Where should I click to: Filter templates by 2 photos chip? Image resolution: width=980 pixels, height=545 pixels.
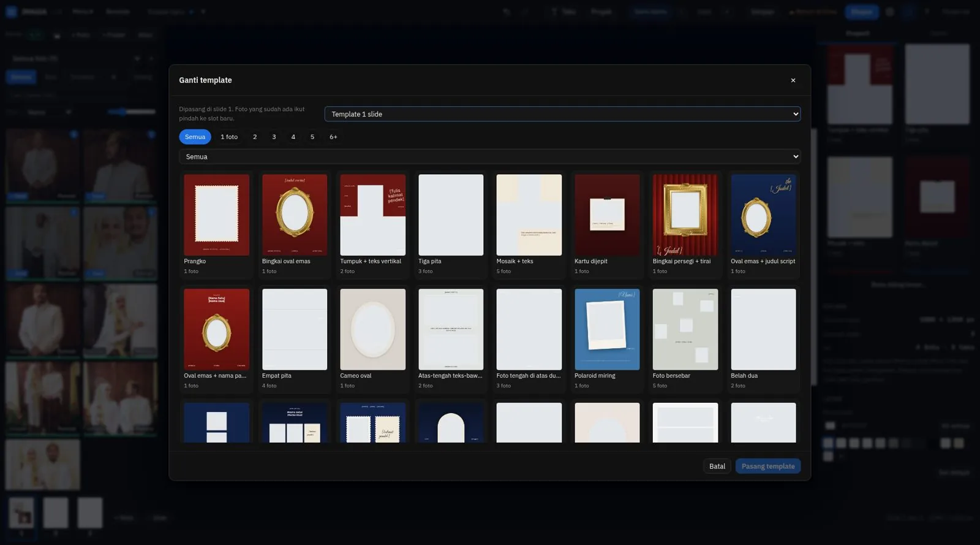click(255, 137)
